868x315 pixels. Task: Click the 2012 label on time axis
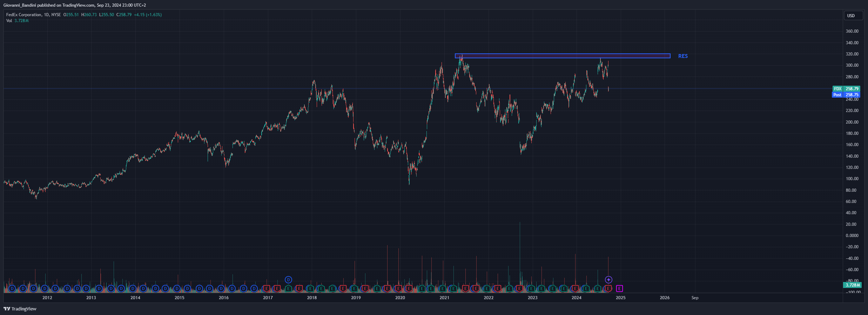coord(47,298)
